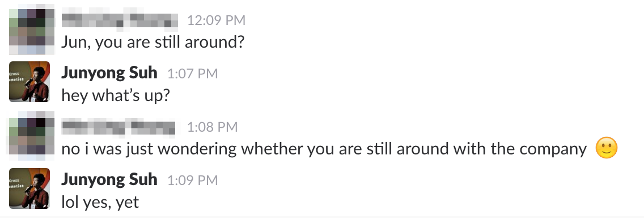Open Junyong Suh's avatar beside 'hey what's up?'
This screenshot has height=218, width=644.
29,82
